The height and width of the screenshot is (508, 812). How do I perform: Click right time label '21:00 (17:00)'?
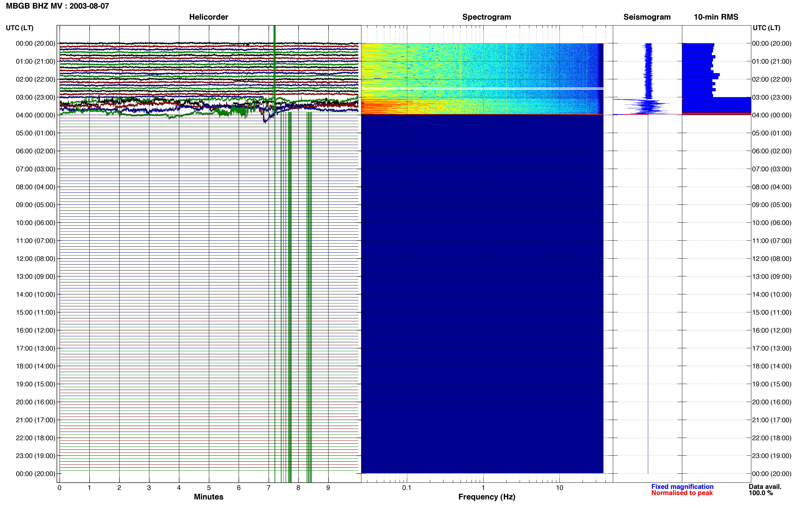coord(772,420)
